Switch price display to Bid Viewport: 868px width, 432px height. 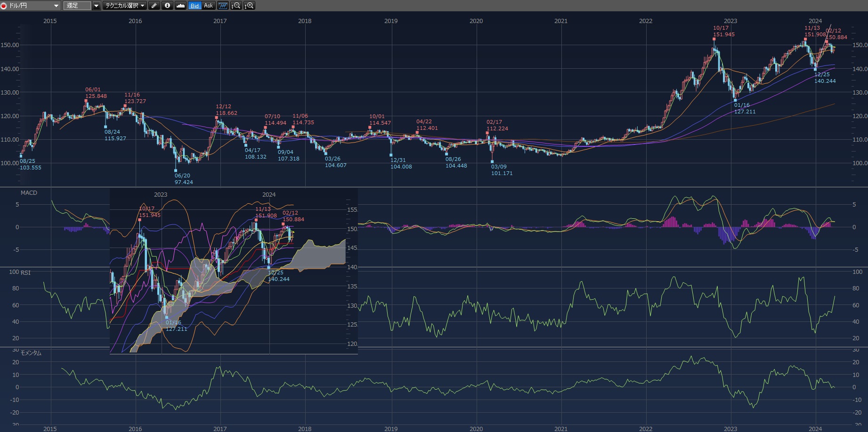[x=195, y=6]
